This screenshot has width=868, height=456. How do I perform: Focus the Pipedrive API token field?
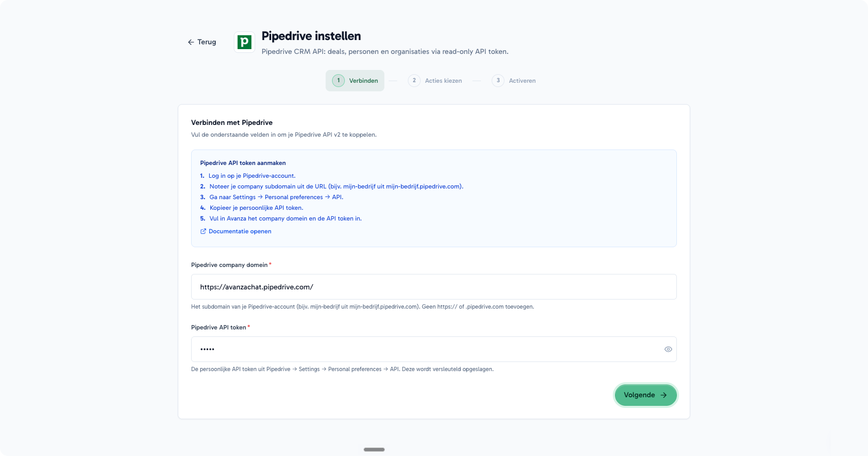point(434,349)
